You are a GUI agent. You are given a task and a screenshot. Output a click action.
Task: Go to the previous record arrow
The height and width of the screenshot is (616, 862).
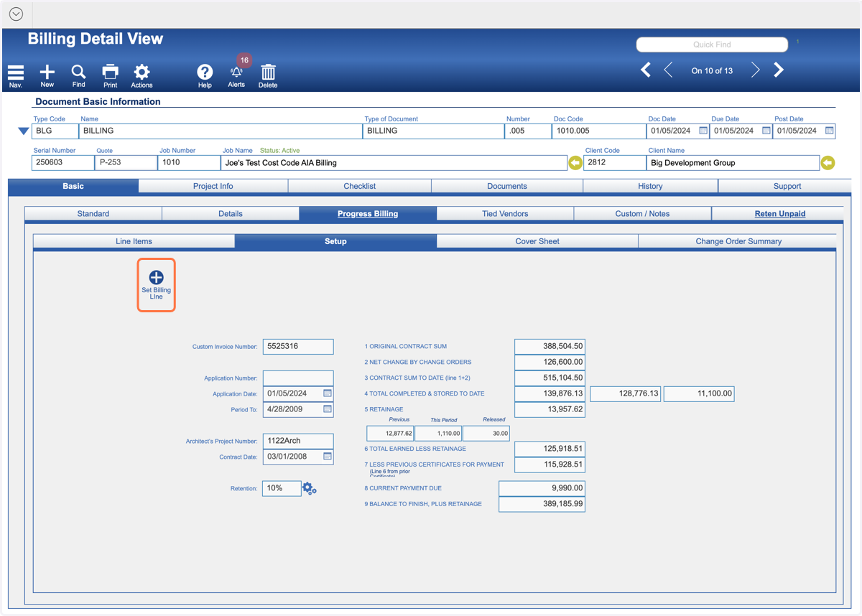[668, 70]
